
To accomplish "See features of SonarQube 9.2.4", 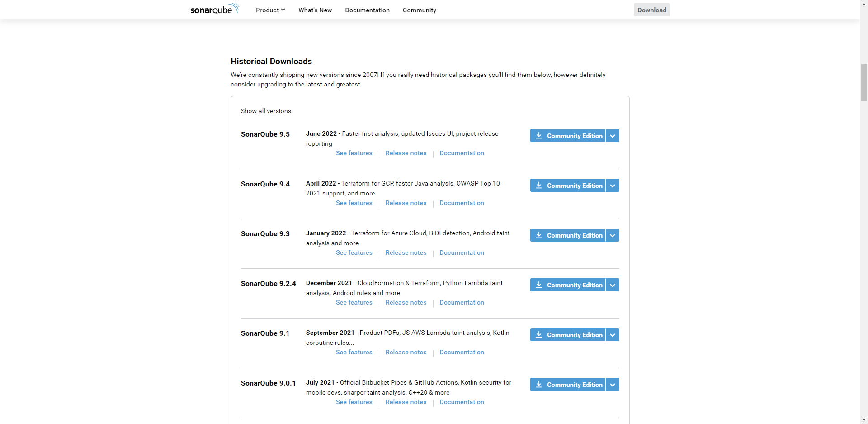I will (x=354, y=302).
